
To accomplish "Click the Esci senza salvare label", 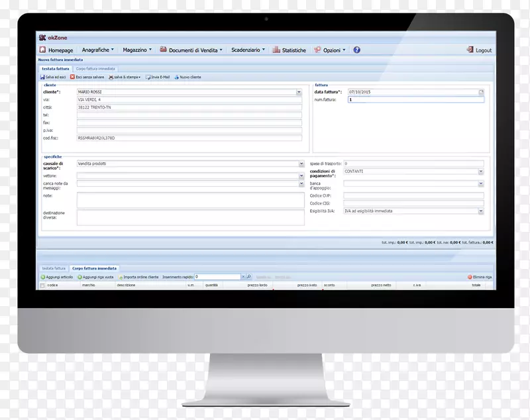I will (90, 77).
